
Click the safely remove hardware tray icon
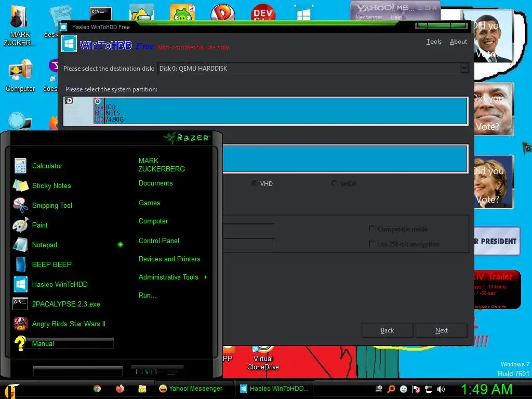click(379, 389)
